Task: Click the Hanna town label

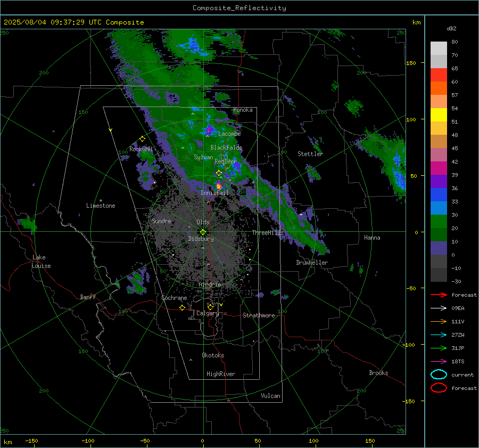Action: (372, 238)
